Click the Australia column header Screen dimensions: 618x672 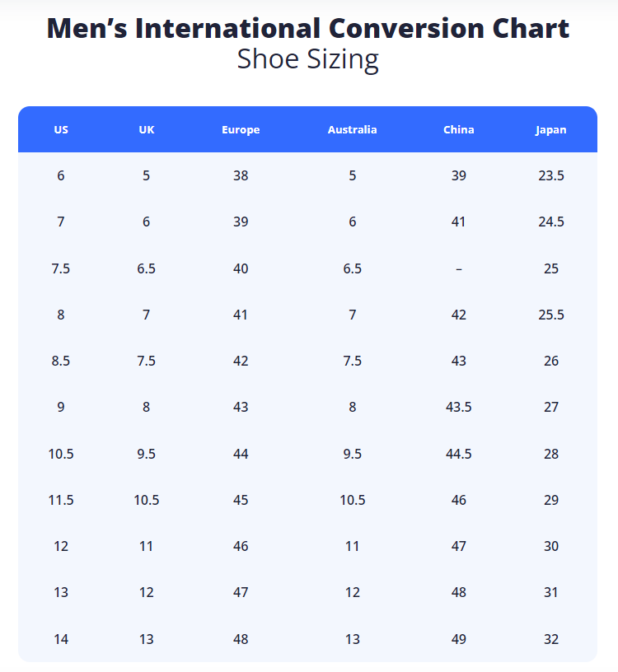[x=352, y=130]
